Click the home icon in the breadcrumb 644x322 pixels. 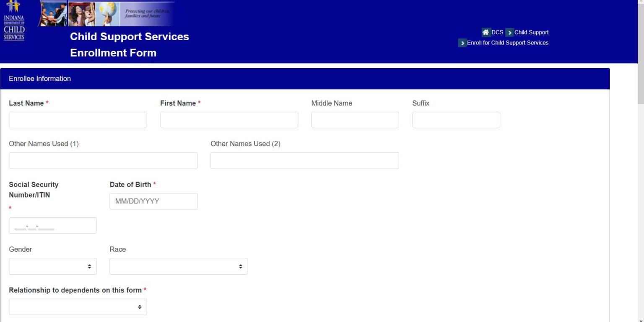pyautogui.click(x=485, y=32)
